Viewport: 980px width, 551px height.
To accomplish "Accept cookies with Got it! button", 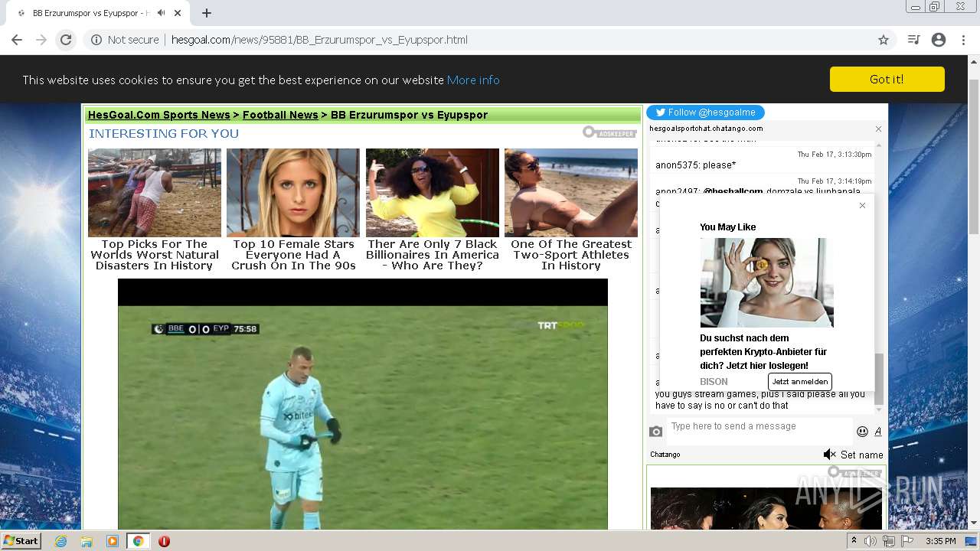I will (x=887, y=80).
